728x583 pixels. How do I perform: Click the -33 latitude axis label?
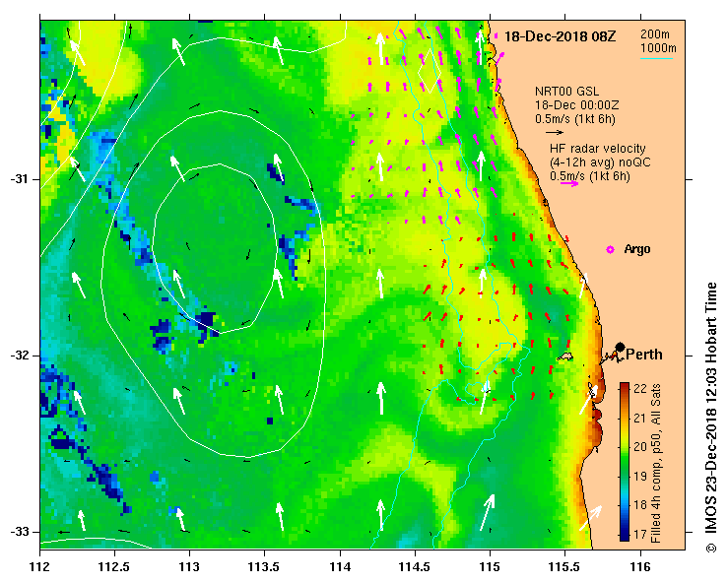click(19, 532)
